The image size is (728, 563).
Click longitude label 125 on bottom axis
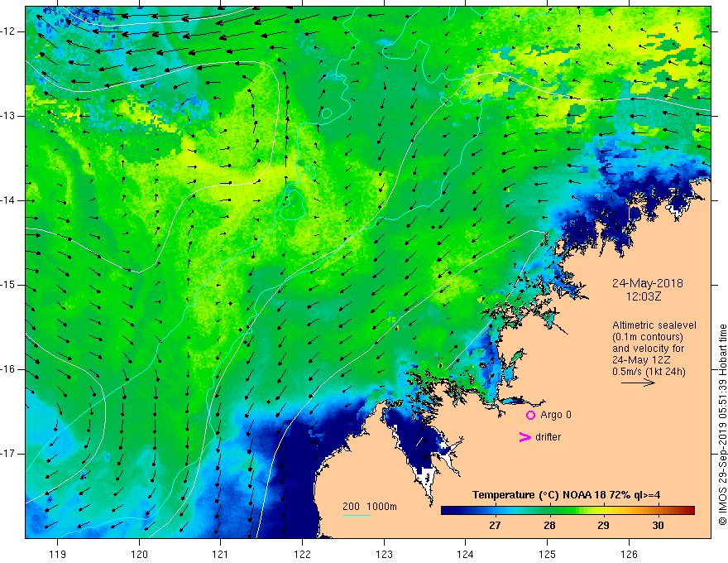(548, 554)
